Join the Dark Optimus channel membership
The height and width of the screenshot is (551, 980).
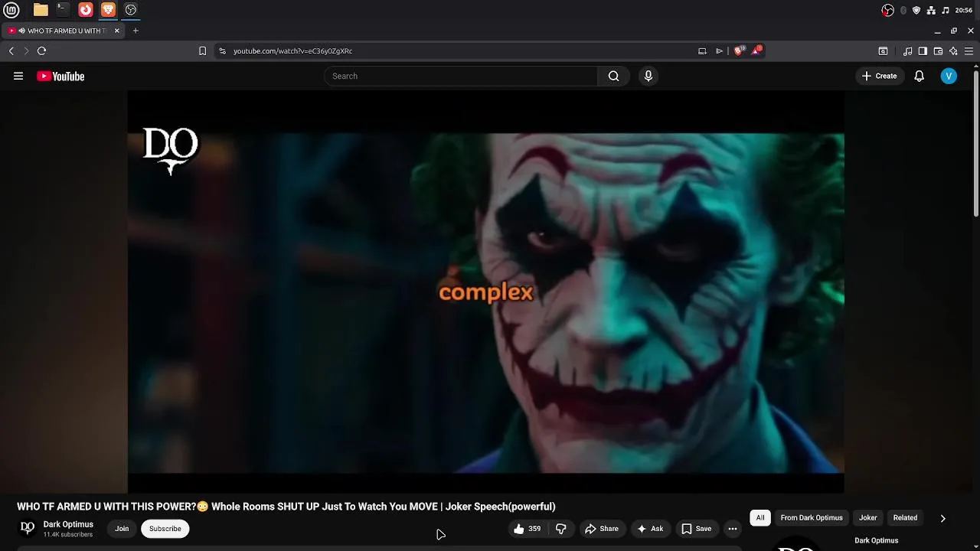[122, 529]
